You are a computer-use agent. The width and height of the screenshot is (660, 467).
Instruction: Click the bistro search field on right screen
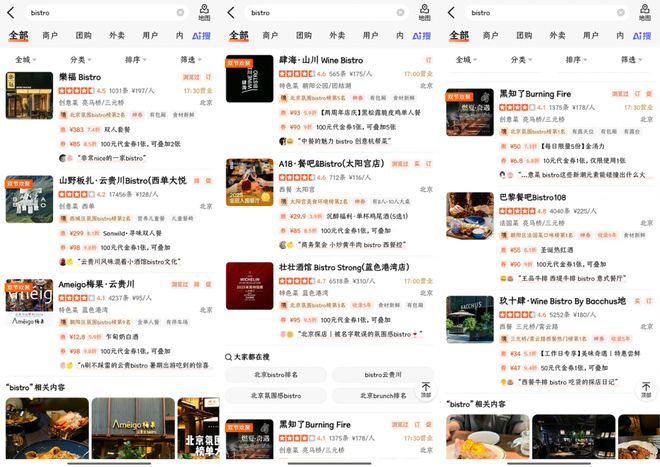point(547,13)
